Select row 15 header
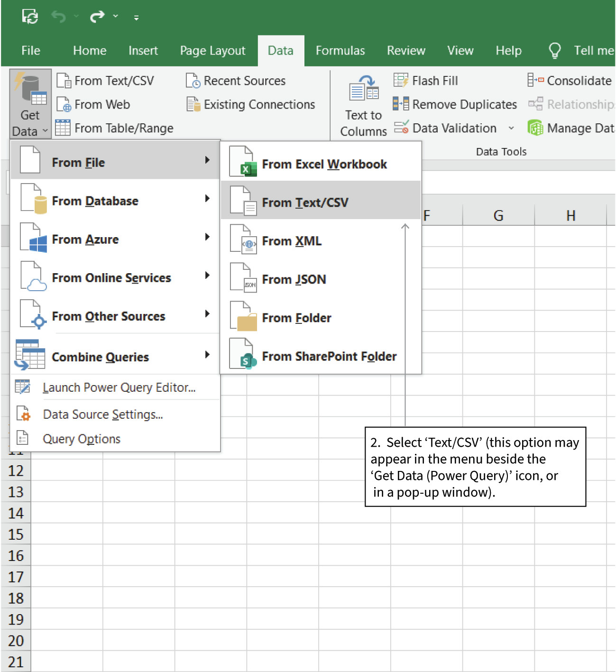 [x=16, y=534]
